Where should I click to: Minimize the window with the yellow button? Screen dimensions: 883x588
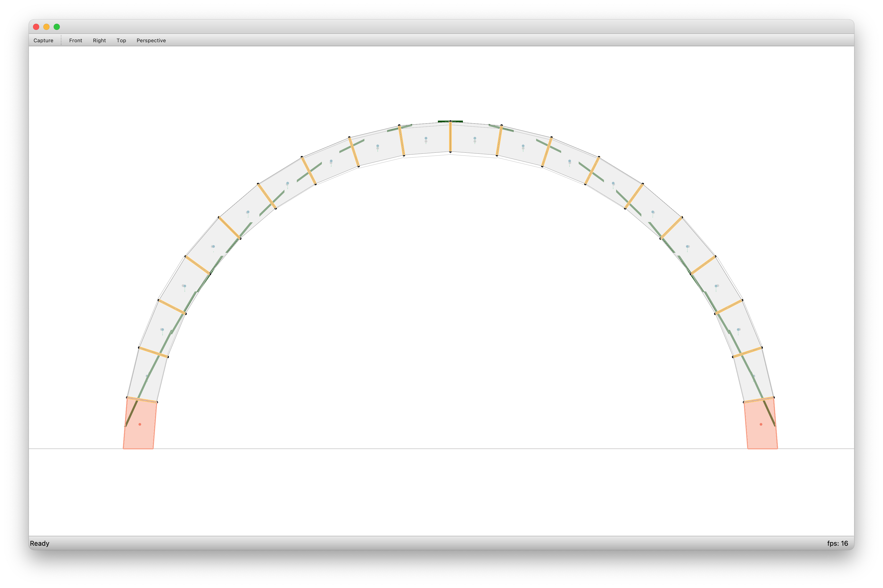(46, 27)
